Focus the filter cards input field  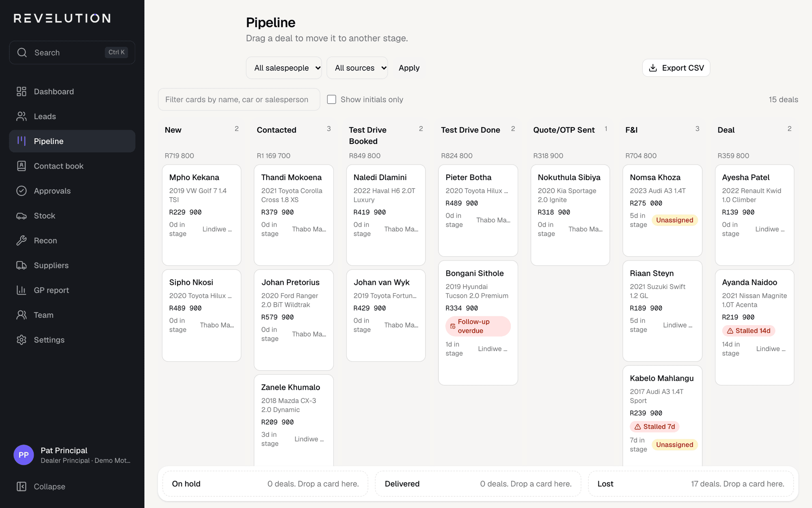(x=239, y=100)
